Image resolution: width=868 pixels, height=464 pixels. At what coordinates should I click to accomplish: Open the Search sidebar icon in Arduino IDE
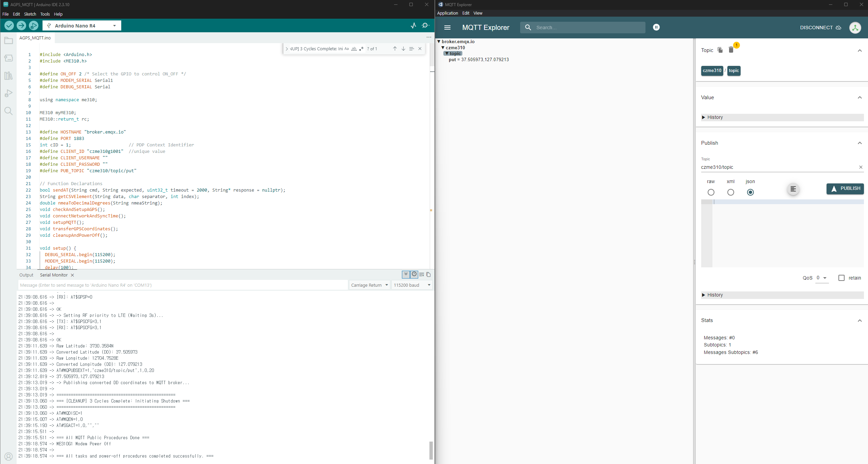coord(8,111)
